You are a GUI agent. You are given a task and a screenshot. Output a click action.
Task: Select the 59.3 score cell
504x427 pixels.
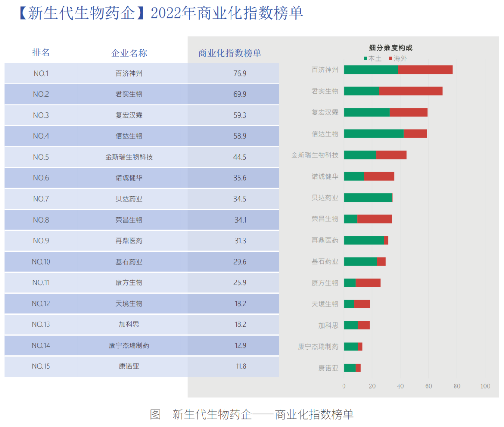pos(239,115)
